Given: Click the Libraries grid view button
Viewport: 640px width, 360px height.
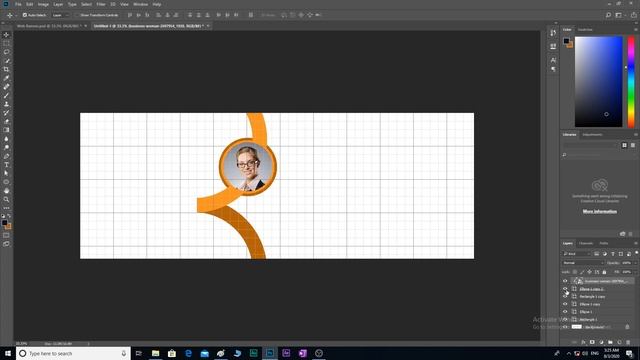Looking at the screenshot, I should coord(624,145).
